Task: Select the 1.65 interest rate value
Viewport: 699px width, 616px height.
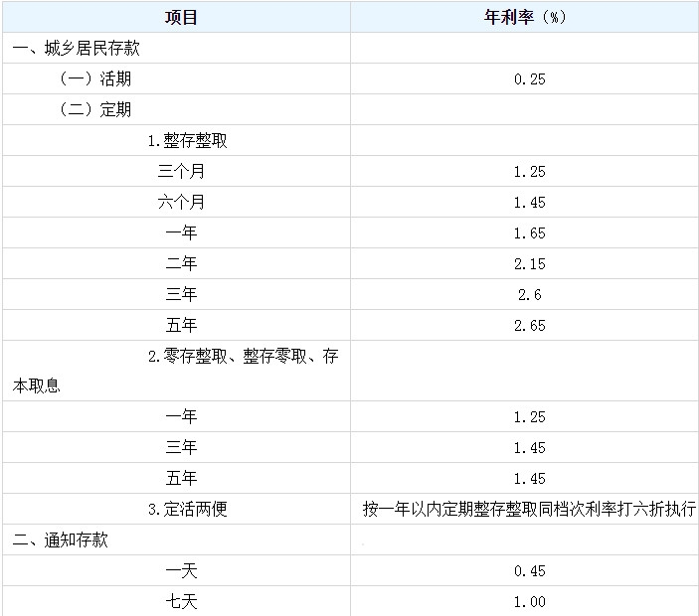Action: tap(530, 232)
